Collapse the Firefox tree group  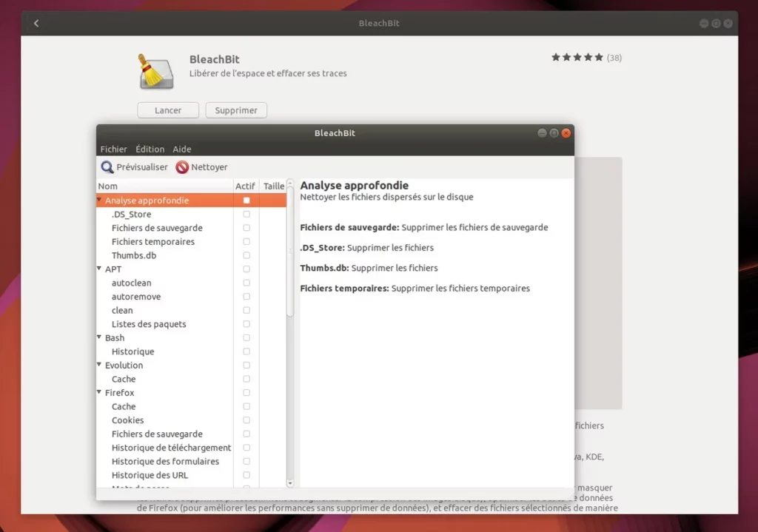[x=99, y=393]
